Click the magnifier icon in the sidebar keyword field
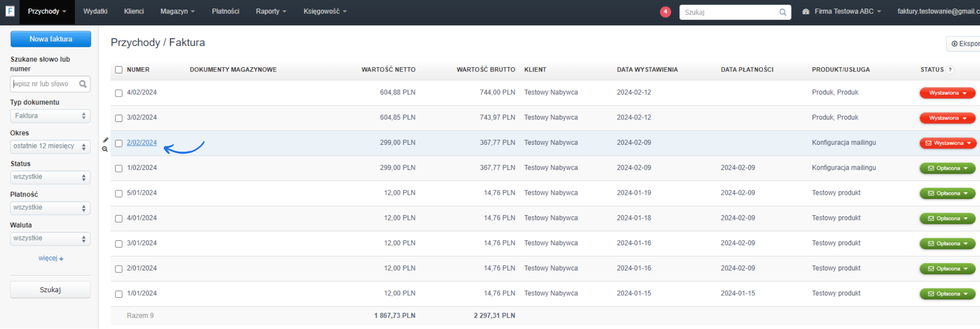The height and width of the screenshot is (329, 980). pos(83,84)
